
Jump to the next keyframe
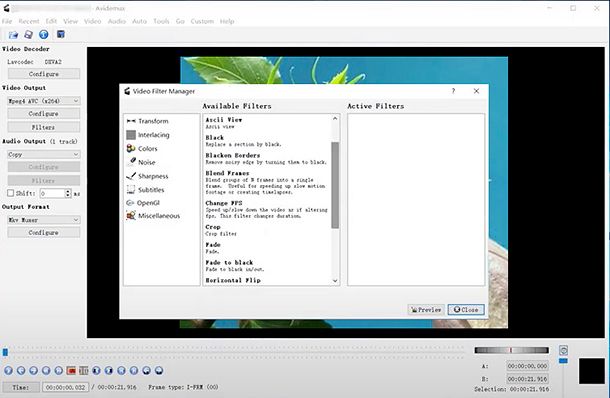pyautogui.click(x=58, y=370)
